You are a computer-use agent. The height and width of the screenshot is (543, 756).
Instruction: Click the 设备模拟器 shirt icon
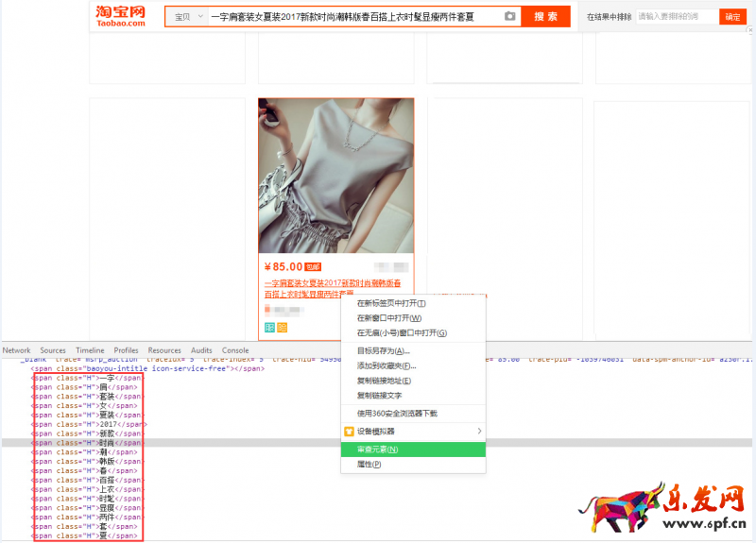(x=349, y=432)
